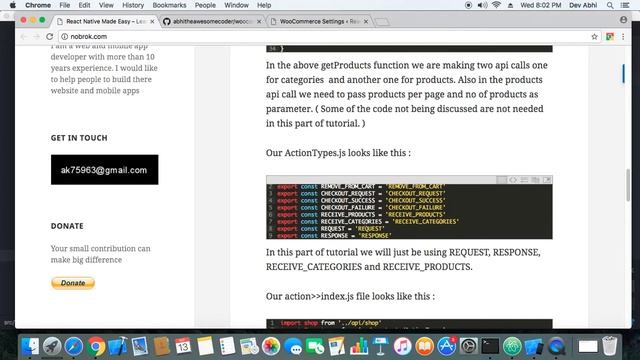Open the Window menu
This screenshot has width=640, height=360.
(236, 5)
